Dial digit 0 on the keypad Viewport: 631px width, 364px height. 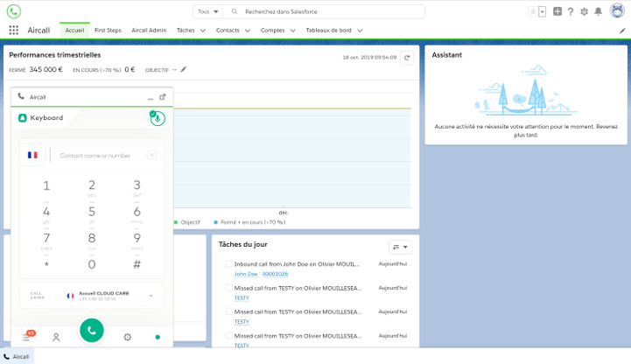point(92,264)
